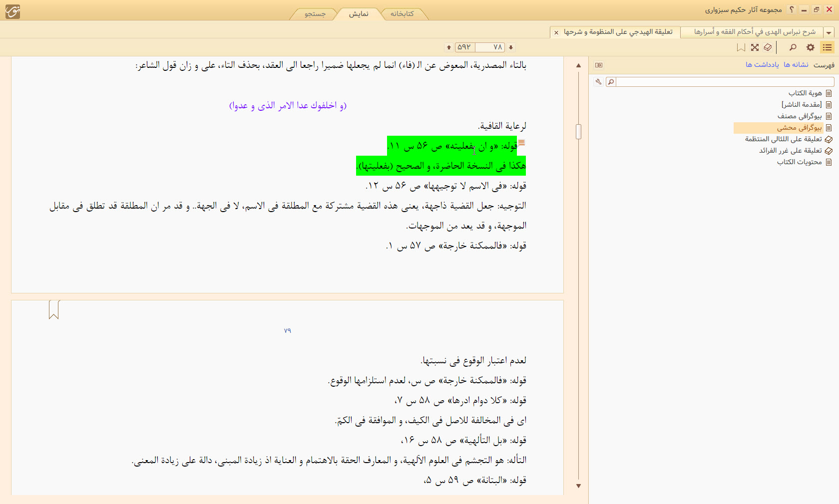Open the یادداشت ها notes link
Screen dimensions: 839x504
coord(762,65)
